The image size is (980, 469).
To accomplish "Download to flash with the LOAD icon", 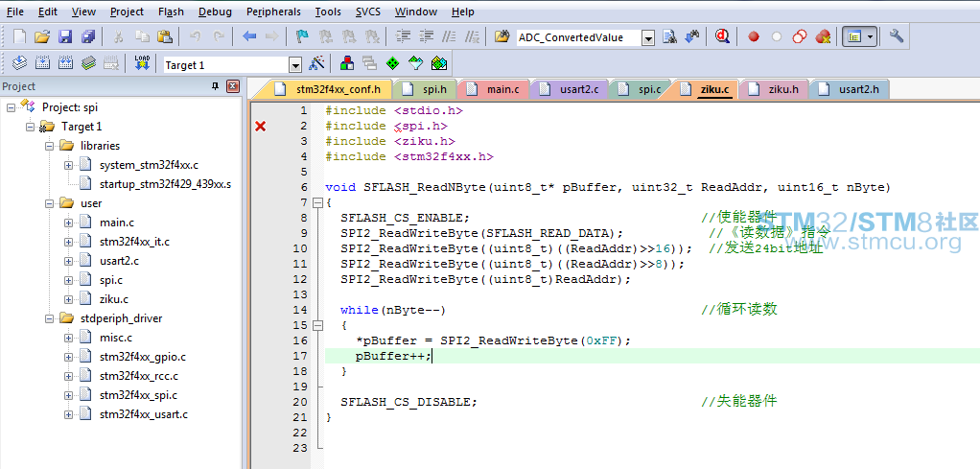I will click(142, 63).
